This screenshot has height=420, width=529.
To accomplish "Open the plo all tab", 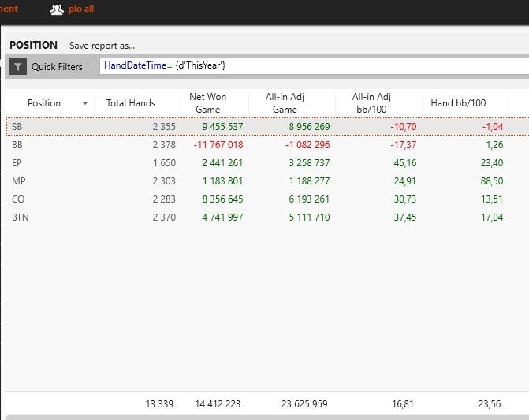I will pos(81,9).
